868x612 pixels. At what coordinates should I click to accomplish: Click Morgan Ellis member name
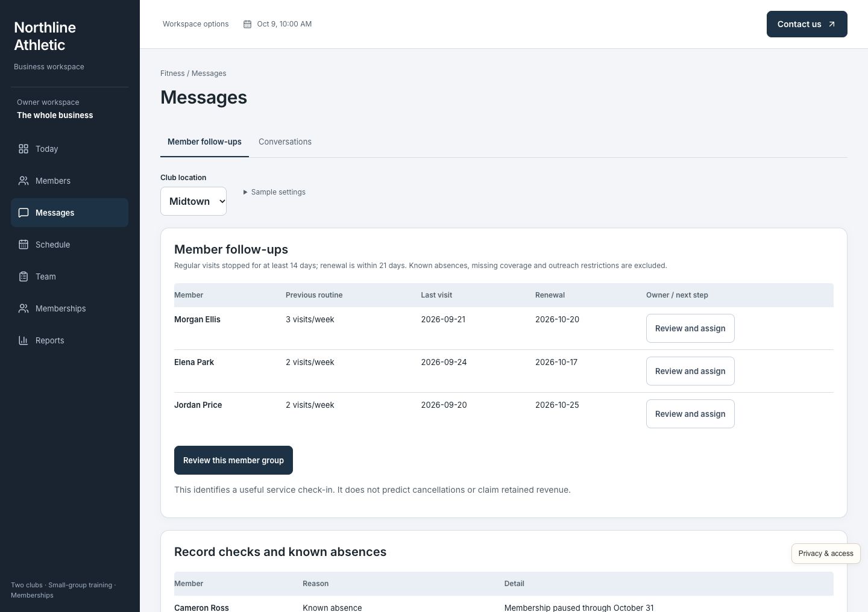coord(197,320)
